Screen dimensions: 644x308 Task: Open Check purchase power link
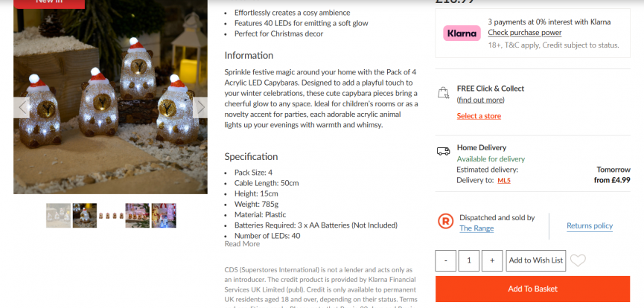(524, 33)
